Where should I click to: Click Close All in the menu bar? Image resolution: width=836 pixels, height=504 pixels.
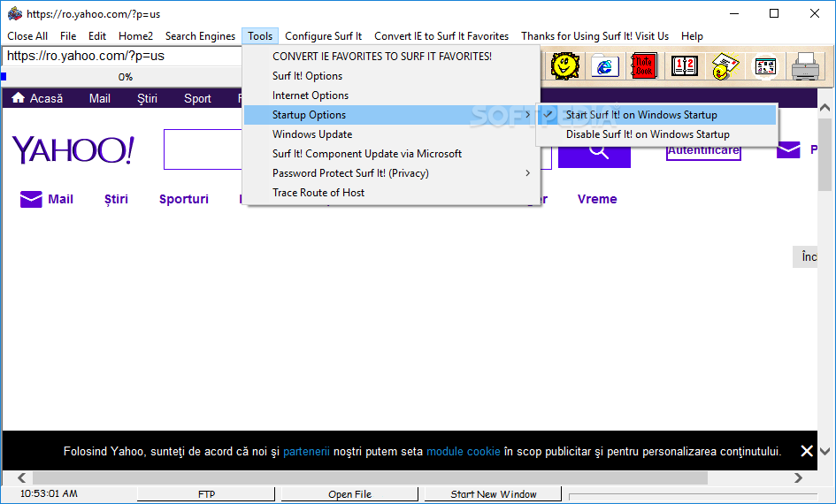point(27,36)
